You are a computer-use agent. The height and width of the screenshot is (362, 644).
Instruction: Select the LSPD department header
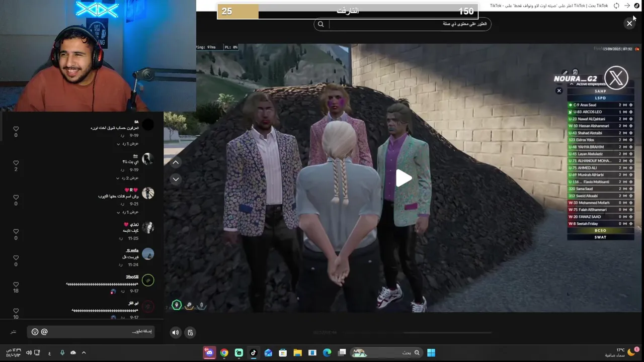click(x=600, y=98)
